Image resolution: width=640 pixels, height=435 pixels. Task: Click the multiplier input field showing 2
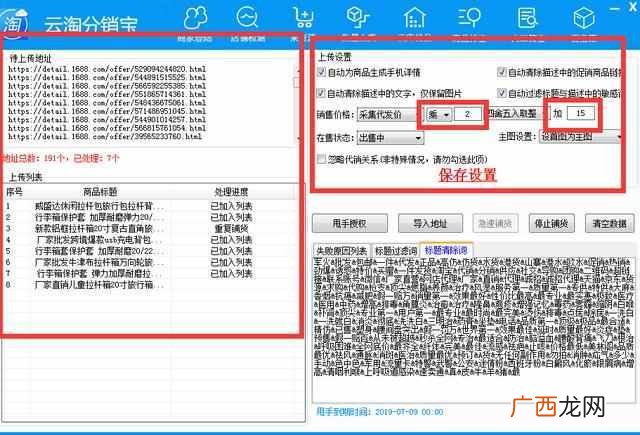pyautogui.click(x=468, y=114)
